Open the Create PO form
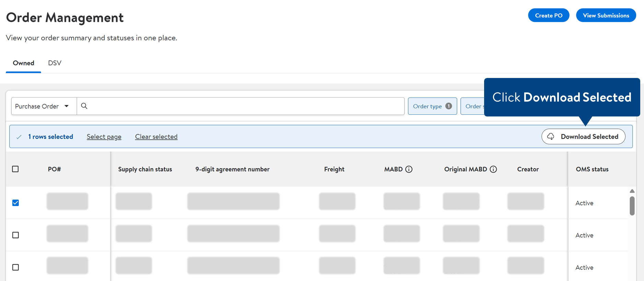This screenshot has width=644, height=281. [549, 15]
